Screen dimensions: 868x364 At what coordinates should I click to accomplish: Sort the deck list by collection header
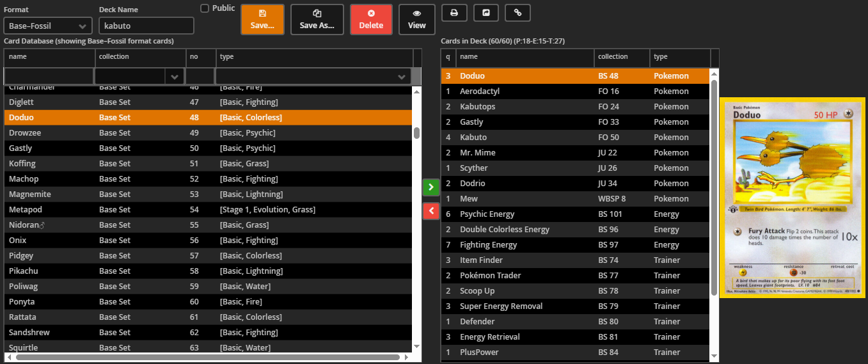coord(622,57)
